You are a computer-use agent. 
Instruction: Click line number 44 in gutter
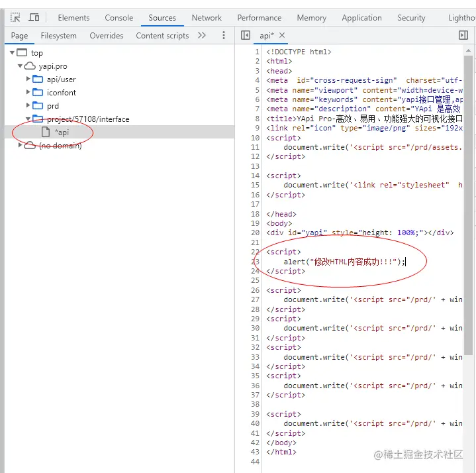[256, 462]
